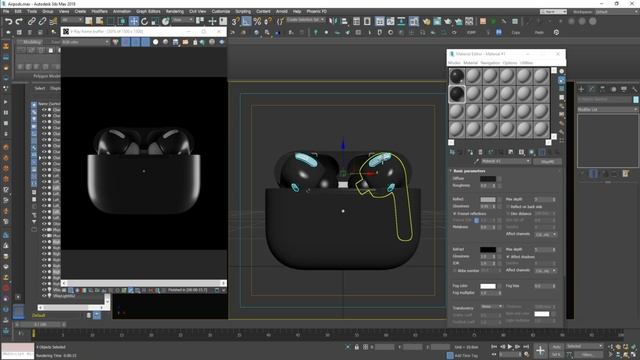Open the Modifiers menu
The width and height of the screenshot is (640, 360).
click(99, 11)
